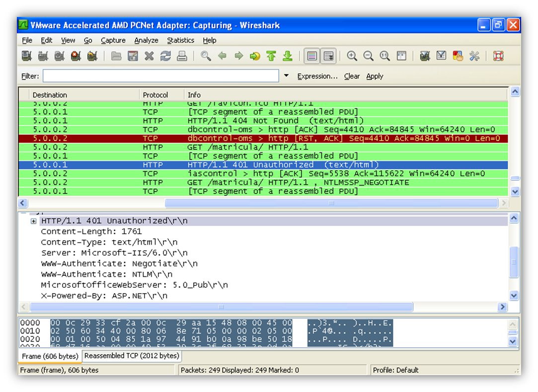Jump to the first packet
This screenshot has height=392, width=538.
point(271,56)
